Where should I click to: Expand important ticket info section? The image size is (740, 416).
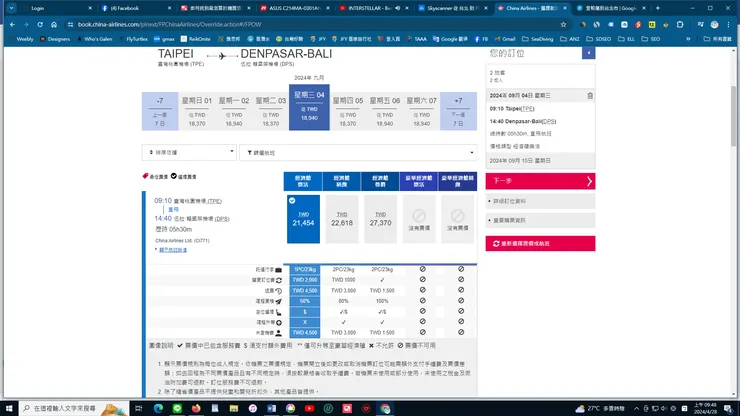click(x=540, y=221)
